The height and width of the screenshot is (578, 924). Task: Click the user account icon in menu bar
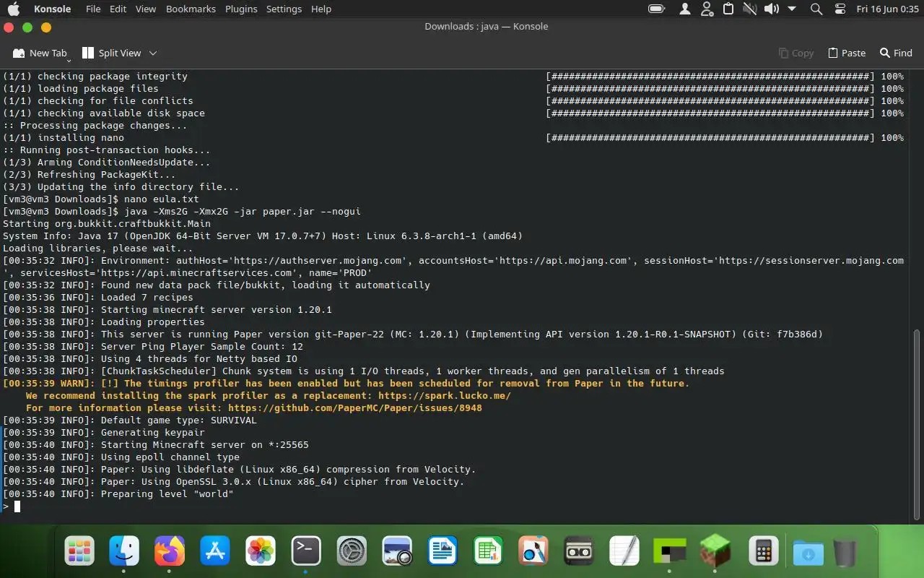click(x=684, y=9)
